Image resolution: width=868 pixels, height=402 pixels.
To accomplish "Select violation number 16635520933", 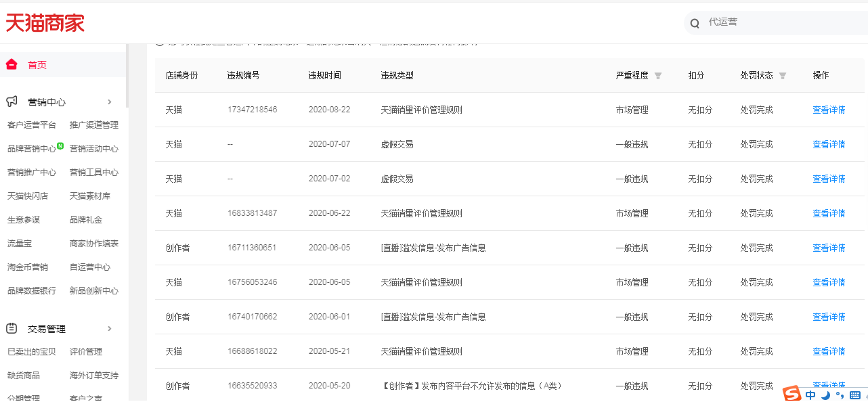I will pos(253,386).
